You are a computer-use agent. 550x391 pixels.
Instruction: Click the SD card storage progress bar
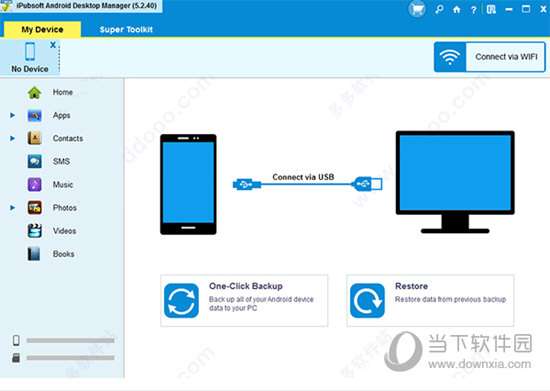[70, 358]
